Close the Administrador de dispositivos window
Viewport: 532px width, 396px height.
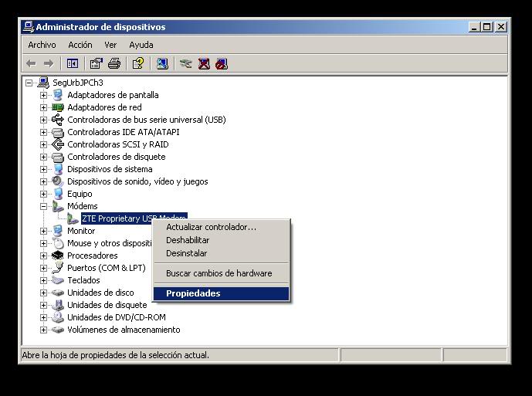(x=501, y=27)
